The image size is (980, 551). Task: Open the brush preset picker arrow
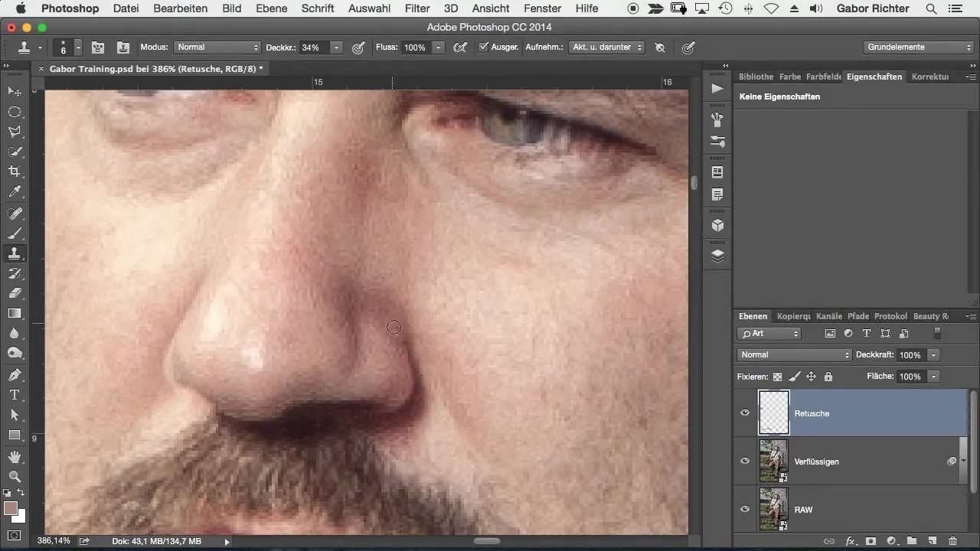[x=78, y=47]
